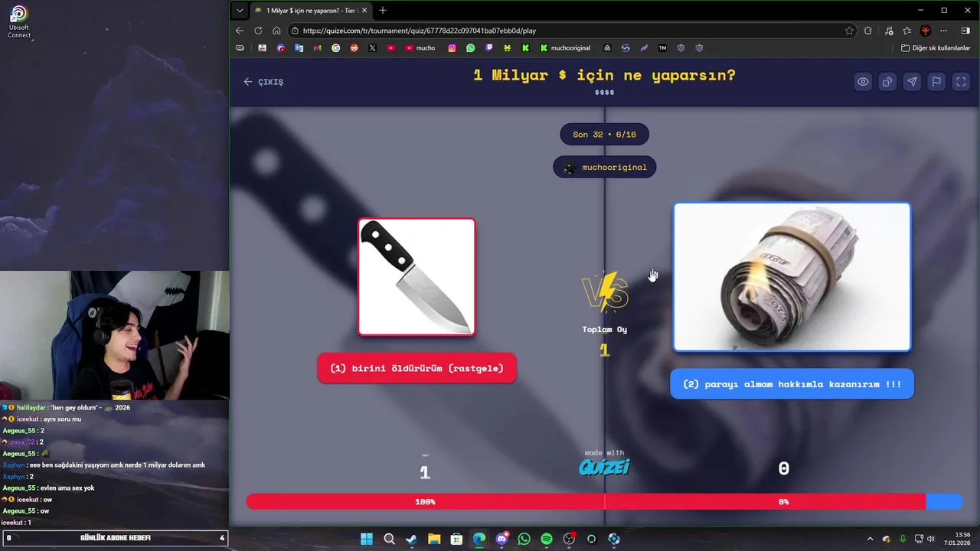Vote for '(1) birini öldürürüm (rastgele)'
The width and height of the screenshot is (980, 551).
(416, 368)
